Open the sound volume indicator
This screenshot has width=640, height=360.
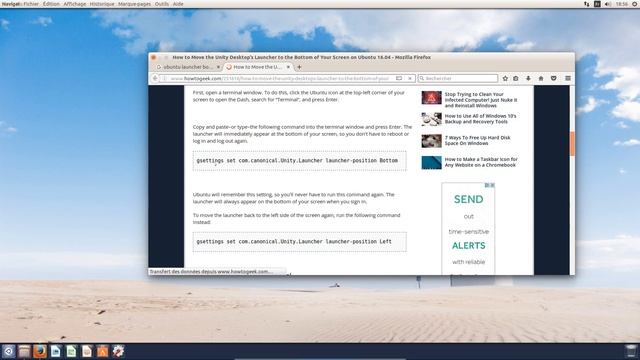point(608,4)
